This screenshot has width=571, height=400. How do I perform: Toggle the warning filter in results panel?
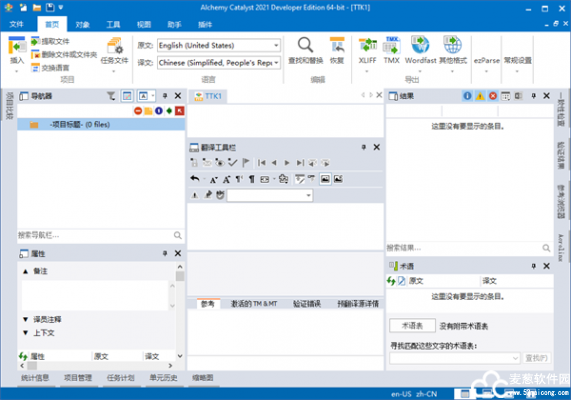pyautogui.click(x=480, y=96)
